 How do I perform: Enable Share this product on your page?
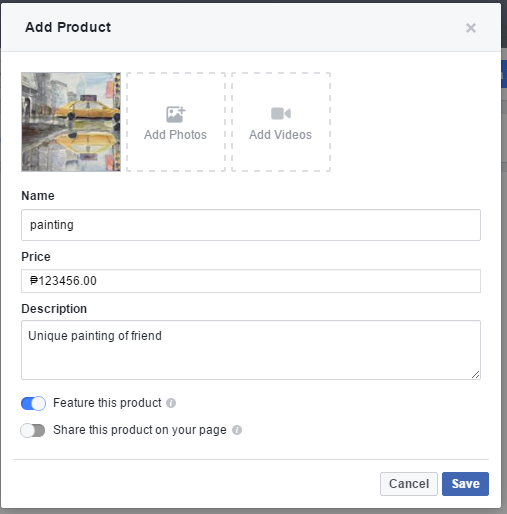33,430
